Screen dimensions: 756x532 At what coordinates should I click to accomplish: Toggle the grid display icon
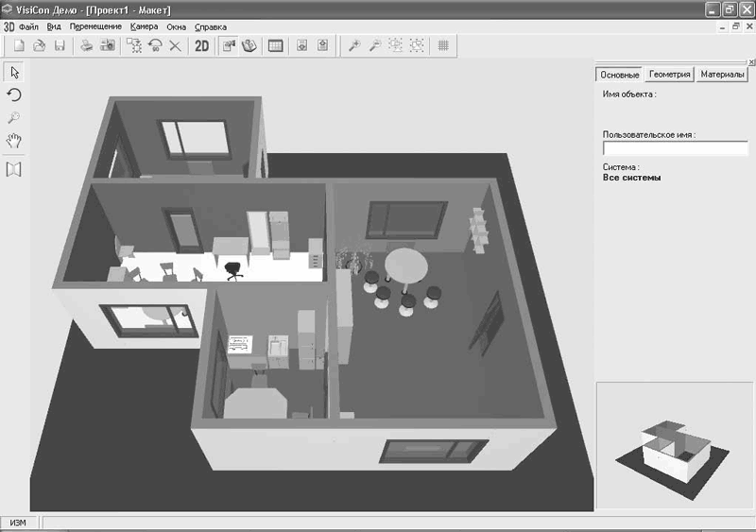coord(443,45)
